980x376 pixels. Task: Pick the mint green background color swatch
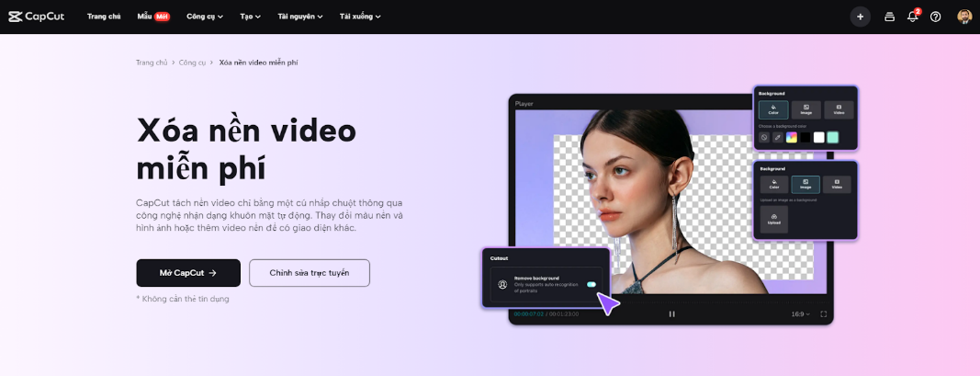[833, 137]
